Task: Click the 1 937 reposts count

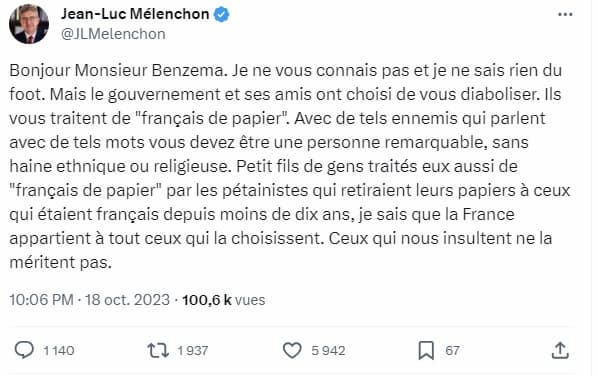Action: click(x=193, y=350)
